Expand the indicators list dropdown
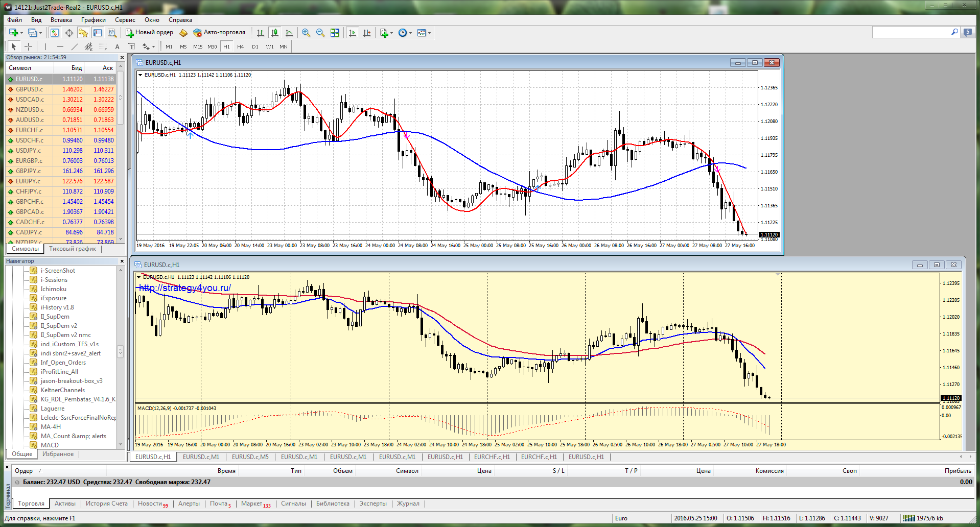The image size is (980, 527). 391,33
